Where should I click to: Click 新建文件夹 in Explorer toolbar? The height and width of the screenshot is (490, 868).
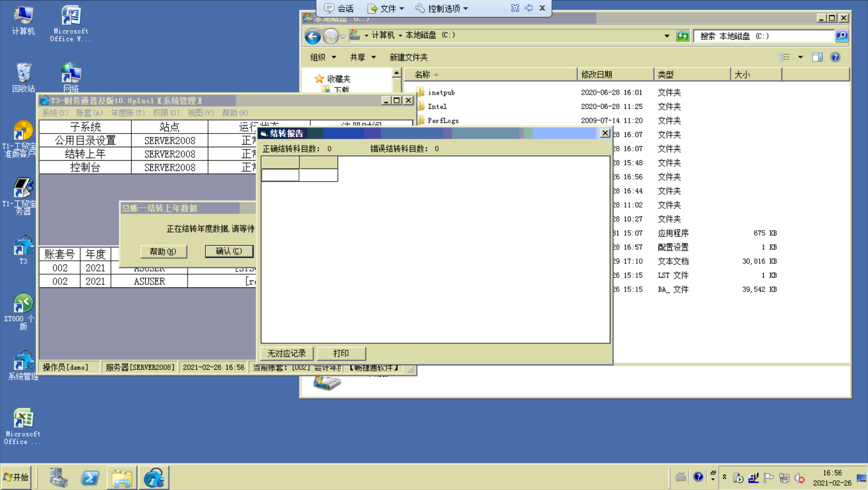408,57
